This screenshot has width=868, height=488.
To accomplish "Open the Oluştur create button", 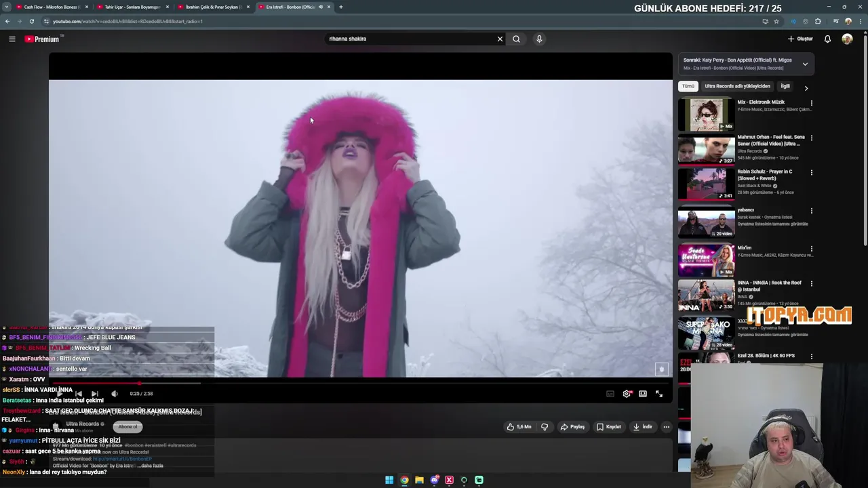I will click(x=801, y=39).
